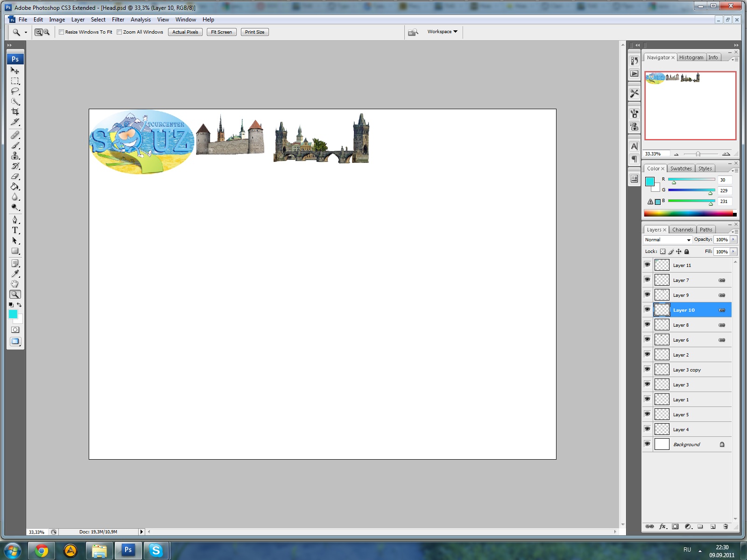Image resolution: width=747 pixels, height=560 pixels.
Task: Select the Lasso tool
Action: pyautogui.click(x=15, y=91)
